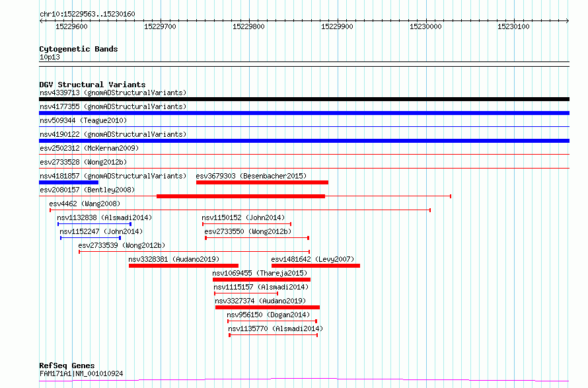
Task: Select the red bar below the esv3679303 label
Action: pyautogui.click(x=262, y=182)
